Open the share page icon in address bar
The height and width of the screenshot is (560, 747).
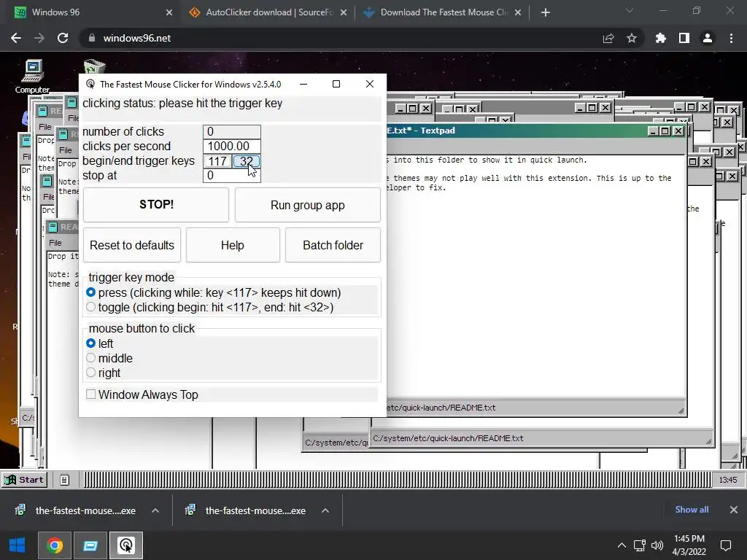point(608,38)
